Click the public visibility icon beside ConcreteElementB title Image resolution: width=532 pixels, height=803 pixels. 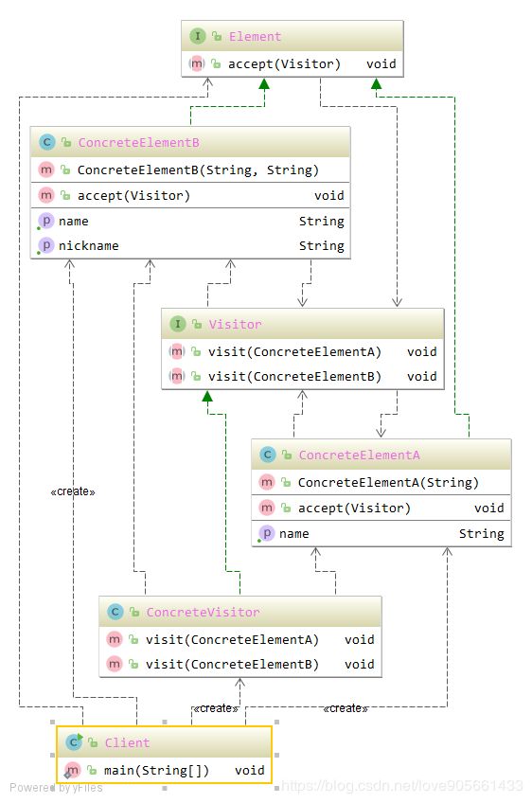tap(66, 142)
